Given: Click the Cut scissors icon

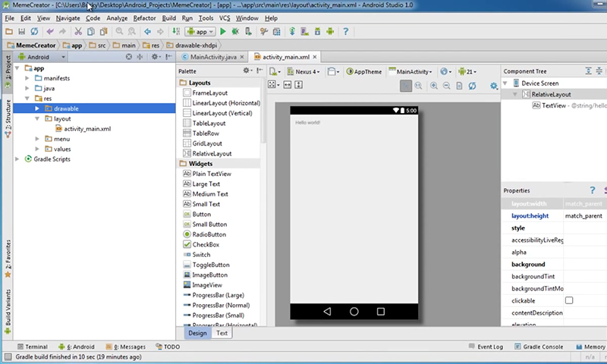Looking at the screenshot, I should pos(78,32).
